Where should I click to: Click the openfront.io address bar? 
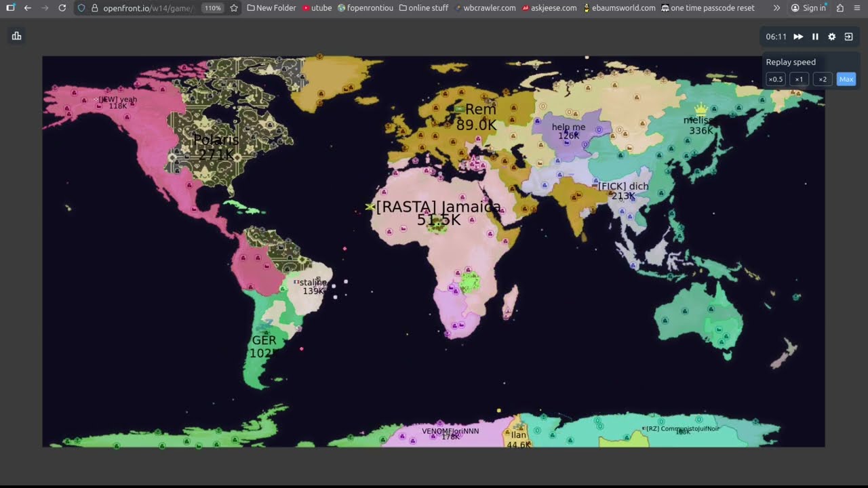(148, 8)
